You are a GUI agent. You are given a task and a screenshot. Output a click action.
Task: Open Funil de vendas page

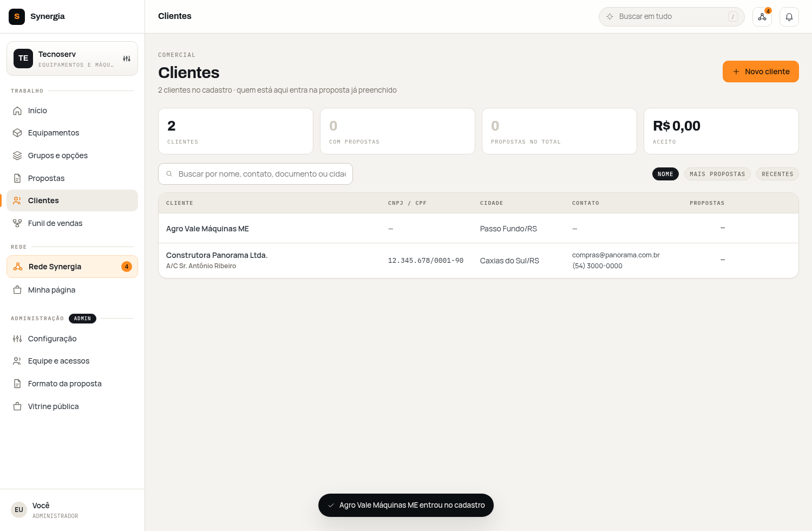point(72,223)
